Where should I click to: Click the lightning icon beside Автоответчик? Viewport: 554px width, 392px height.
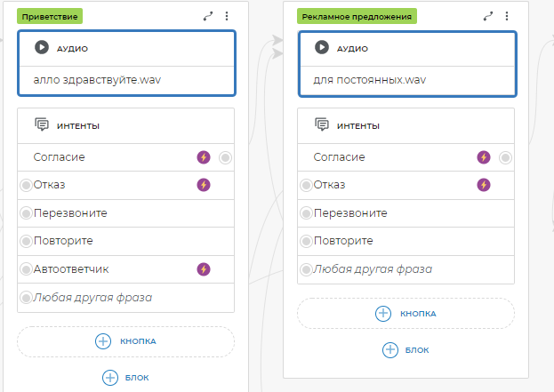[x=204, y=268]
